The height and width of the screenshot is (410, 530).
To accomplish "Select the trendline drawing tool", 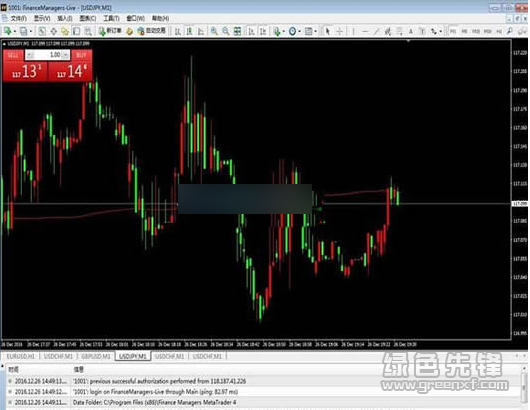I will coord(376,31).
